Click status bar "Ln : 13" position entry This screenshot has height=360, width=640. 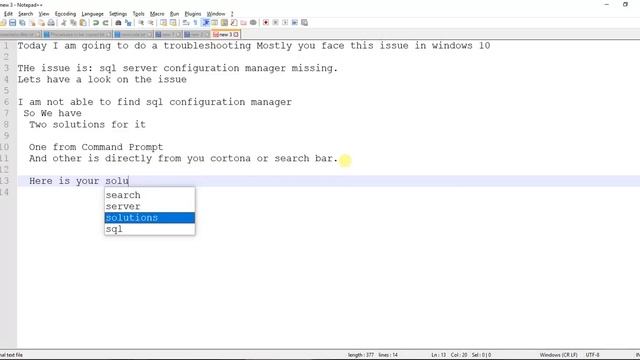pyautogui.click(x=439, y=355)
